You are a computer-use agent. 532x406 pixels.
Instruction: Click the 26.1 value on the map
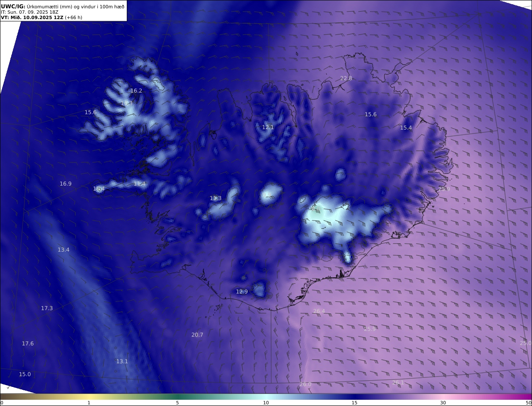(398, 382)
